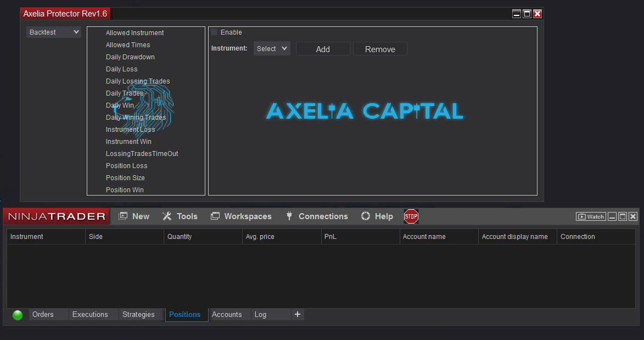The width and height of the screenshot is (644, 340).
Task: Open the Instrument Select dropdown
Action: pos(272,48)
